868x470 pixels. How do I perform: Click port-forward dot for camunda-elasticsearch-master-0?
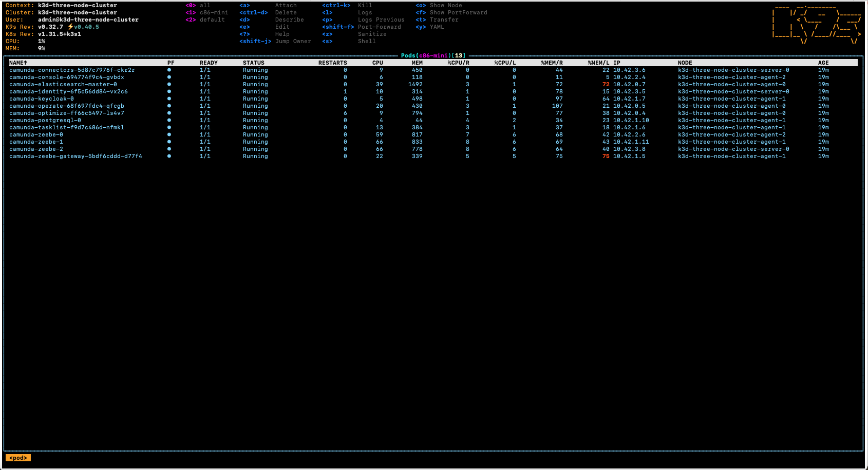[x=169, y=84]
